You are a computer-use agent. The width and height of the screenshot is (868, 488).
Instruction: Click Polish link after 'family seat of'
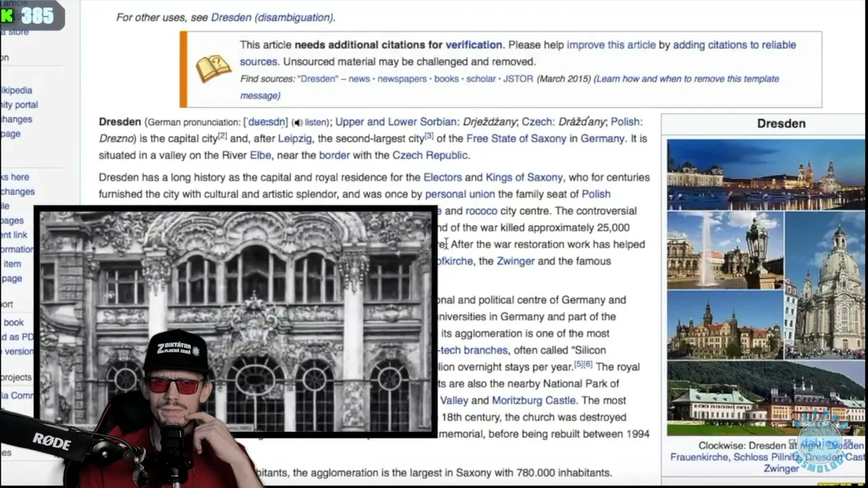[x=596, y=194]
